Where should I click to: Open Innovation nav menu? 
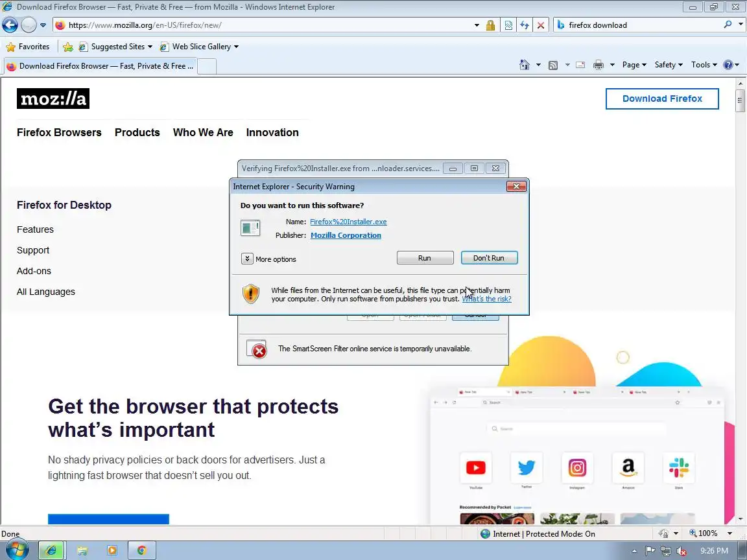272,132
